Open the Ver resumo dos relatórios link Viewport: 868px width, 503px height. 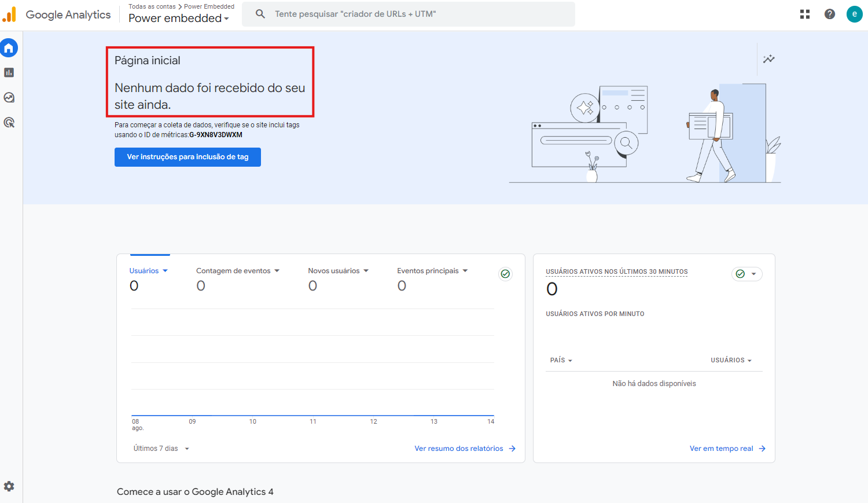click(x=465, y=449)
